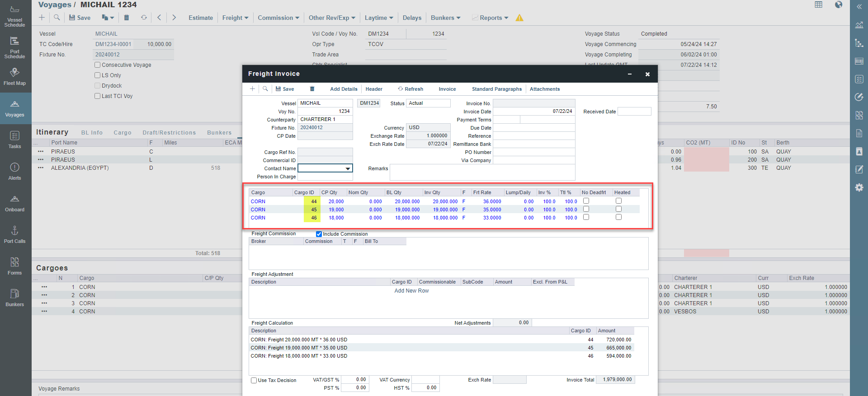
Task: Click the Refresh button in Freight Invoice
Action: coord(410,89)
